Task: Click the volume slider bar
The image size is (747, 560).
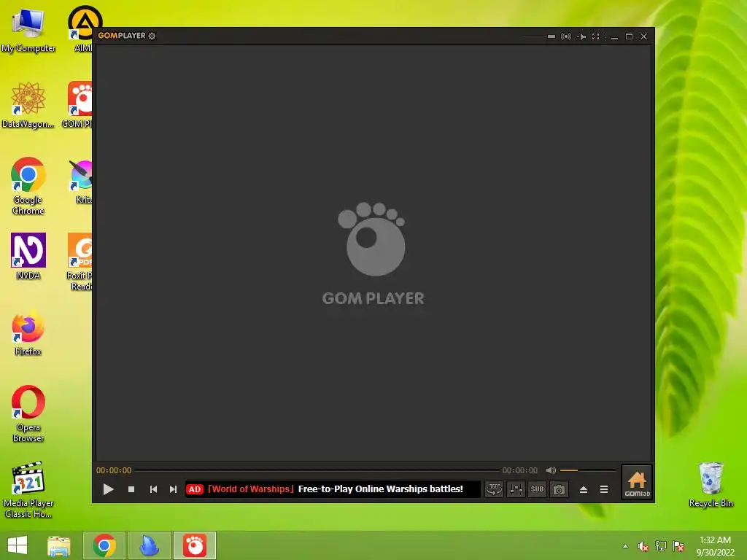Action: point(587,470)
